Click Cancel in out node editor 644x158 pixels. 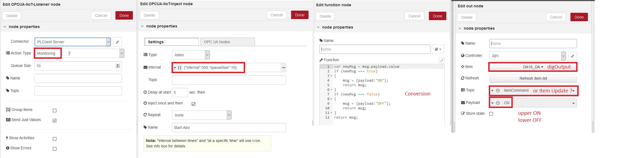click(556, 17)
